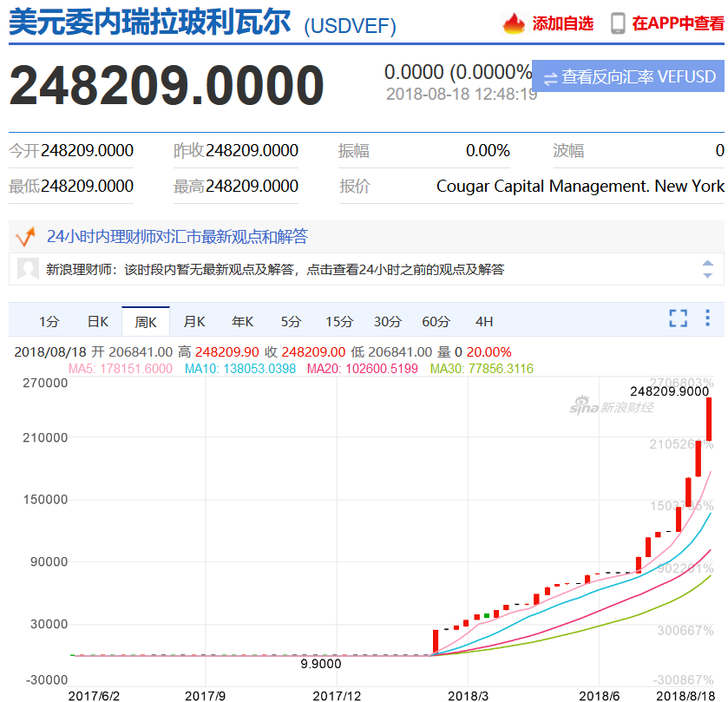This screenshot has height=702, width=728.
Task: Click the latest red candlestick near 248209.9000
Action: (709, 419)
